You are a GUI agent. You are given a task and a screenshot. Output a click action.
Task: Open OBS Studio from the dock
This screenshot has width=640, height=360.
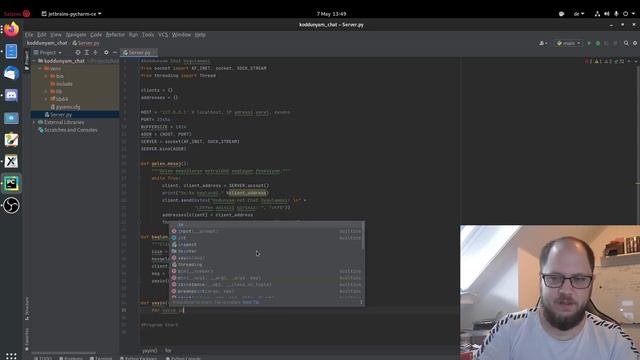[11, 205]
